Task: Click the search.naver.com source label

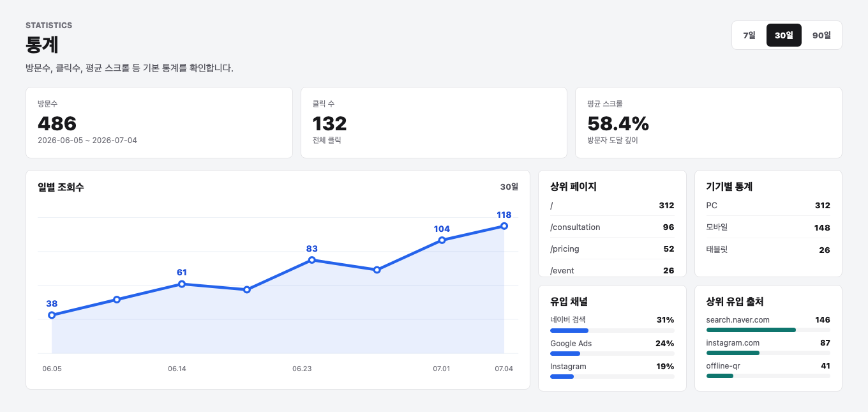Action: tap(738, 320)
